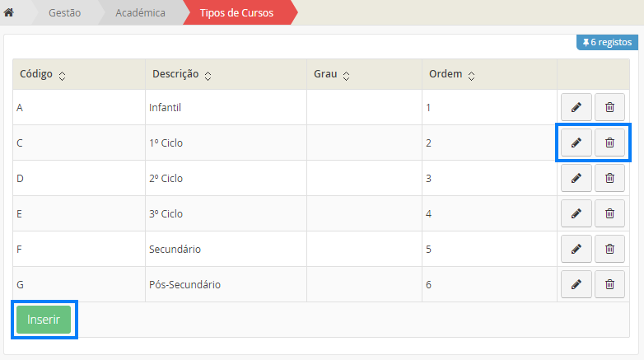The width and height of the screenshot is (644, 360).
Task: Click the home icon in breadcrumb
Action: point(9,12)
